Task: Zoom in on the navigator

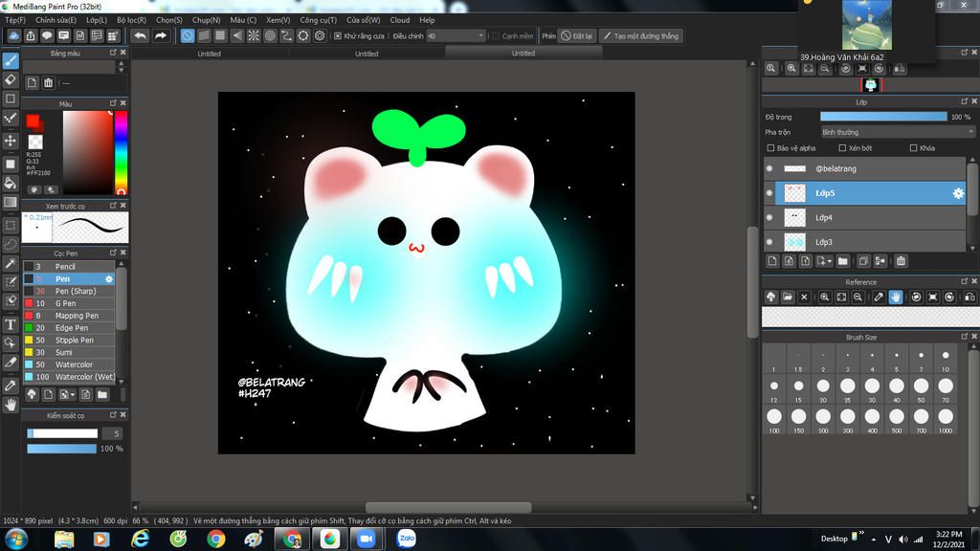Action: [791, 69]
